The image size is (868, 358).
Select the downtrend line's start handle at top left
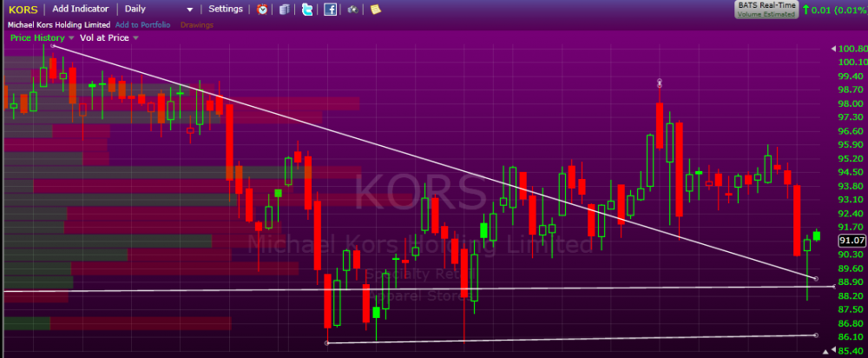coord(53,45)
